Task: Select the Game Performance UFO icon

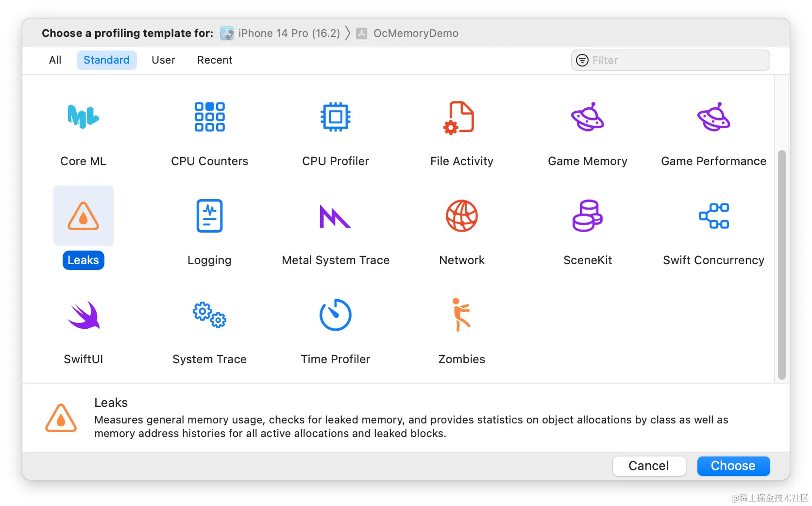Action: (714, 117)
